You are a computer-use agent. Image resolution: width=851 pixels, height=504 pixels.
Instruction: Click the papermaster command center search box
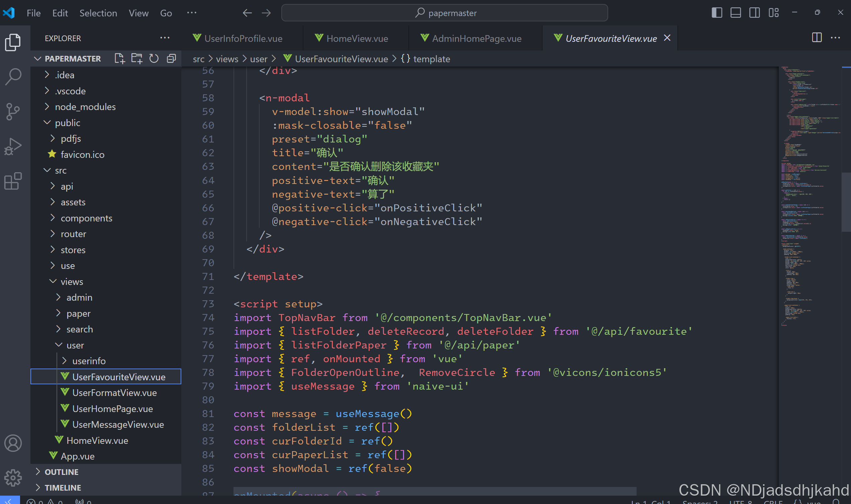pos(444,13)
